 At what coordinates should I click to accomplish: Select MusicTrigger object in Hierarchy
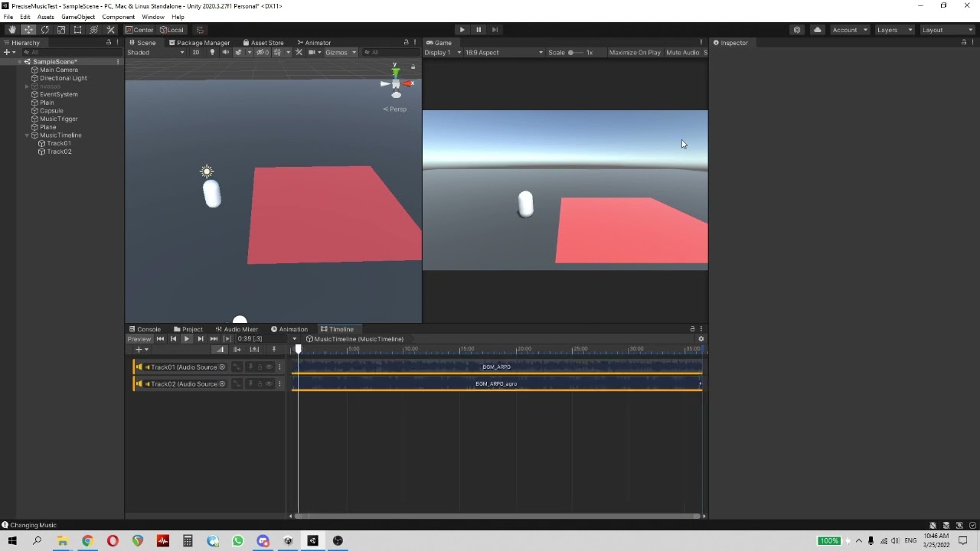point(59,119)
